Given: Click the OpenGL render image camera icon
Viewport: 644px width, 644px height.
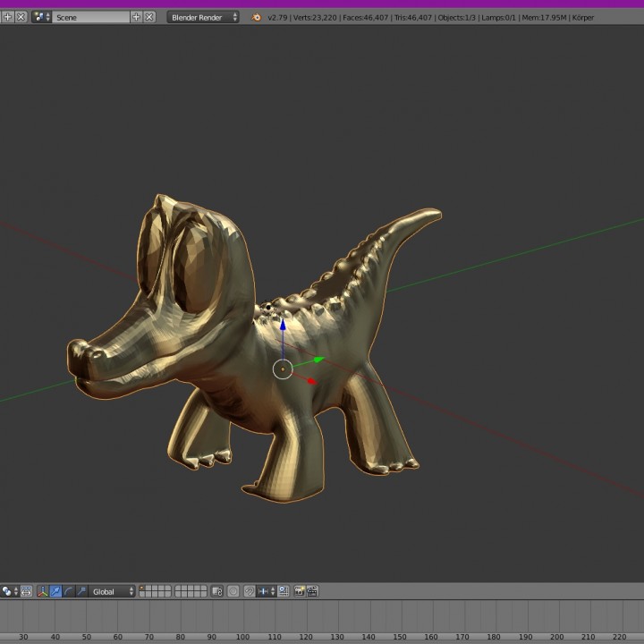Looking at the screenshot, I should [300, 591].
